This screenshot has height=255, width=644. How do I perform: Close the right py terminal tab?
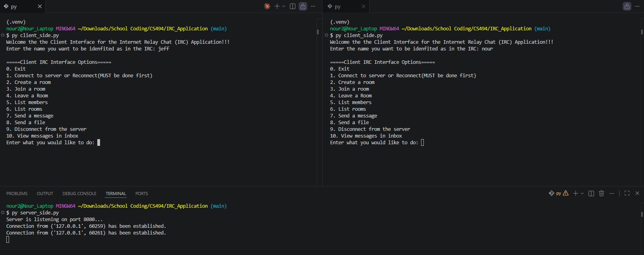(364, 6)
